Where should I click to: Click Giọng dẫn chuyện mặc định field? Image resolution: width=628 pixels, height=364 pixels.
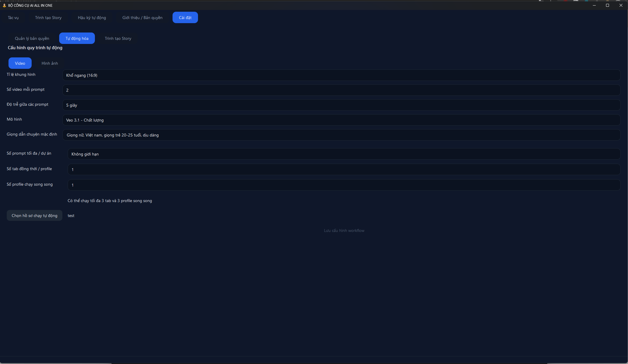click(x=341, y=135)
